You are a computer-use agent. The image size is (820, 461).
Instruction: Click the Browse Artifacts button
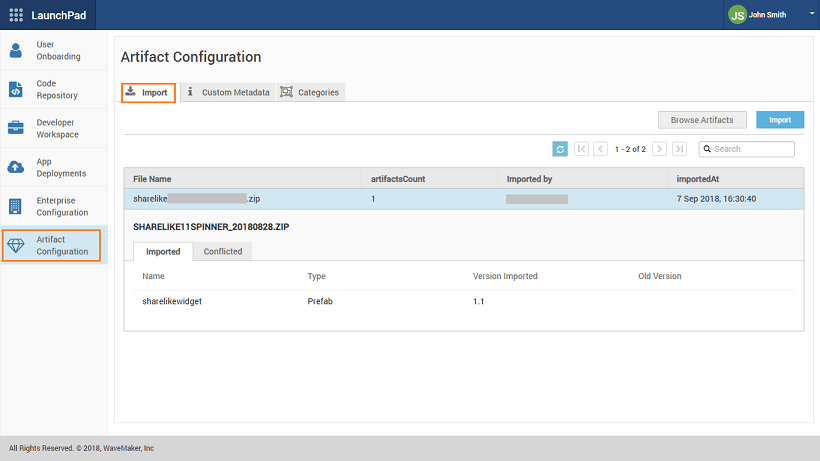(702, 120)
